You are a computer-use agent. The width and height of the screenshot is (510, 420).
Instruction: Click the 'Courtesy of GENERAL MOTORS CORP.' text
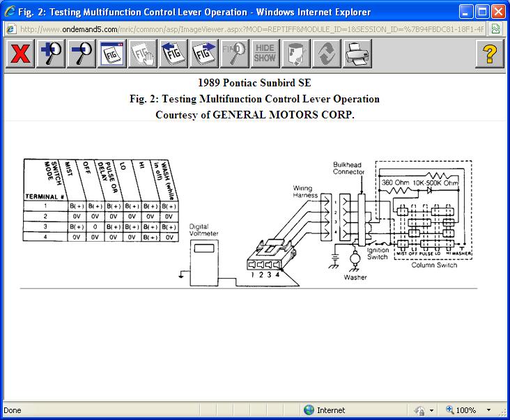pyautogui.click(x=255, y=115)
